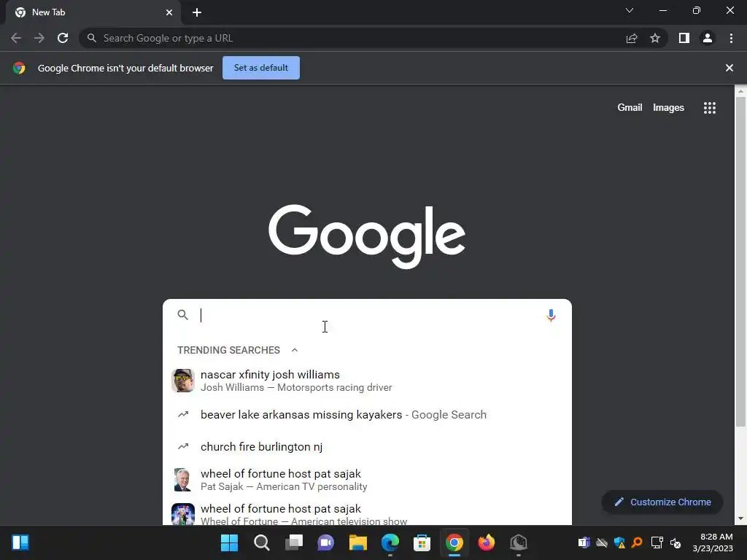The height and width of the screenshot is (560, 747).
Task: Dismiss the default browser notification bar
Action: coord(729,68)
